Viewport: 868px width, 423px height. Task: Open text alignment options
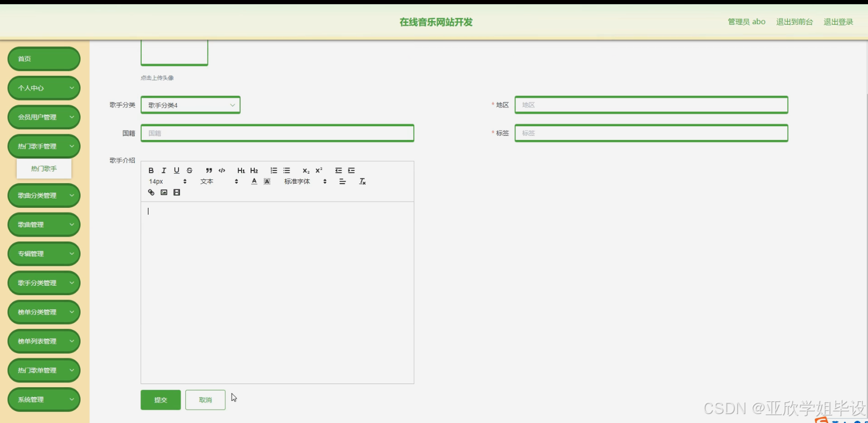[x=342, y=182]
